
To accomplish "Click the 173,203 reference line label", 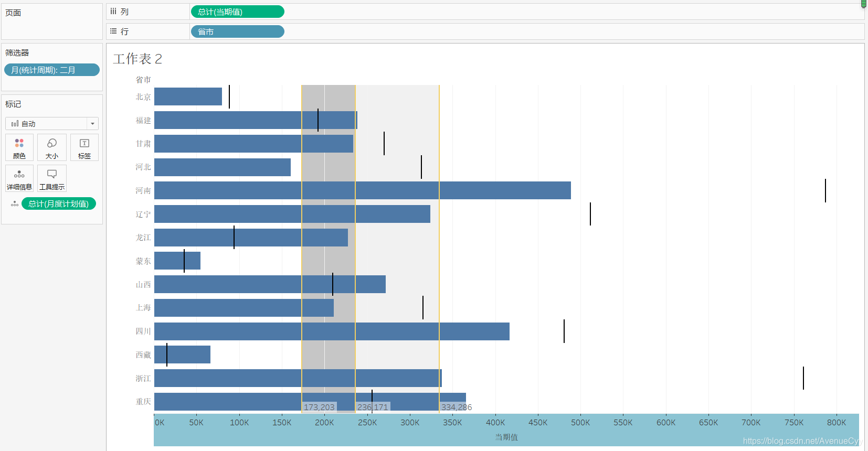I will click(319, 407).
